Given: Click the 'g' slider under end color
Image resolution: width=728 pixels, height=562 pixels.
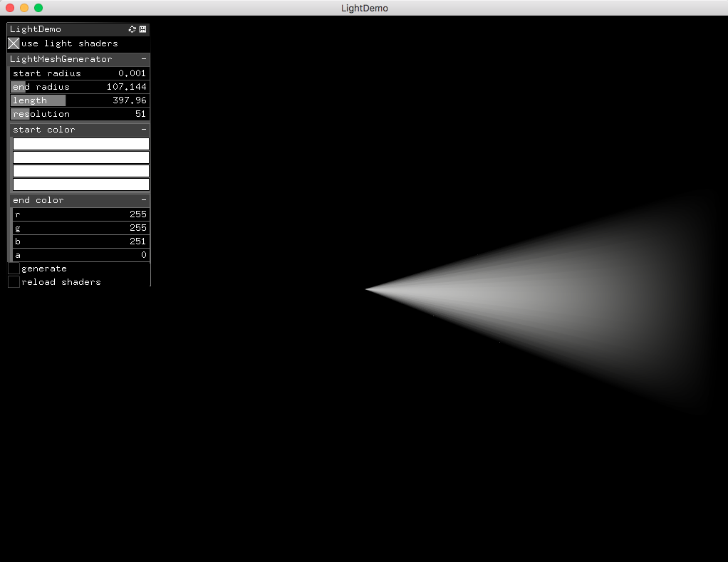Looking at the screenshot, I should pos(78,227).
